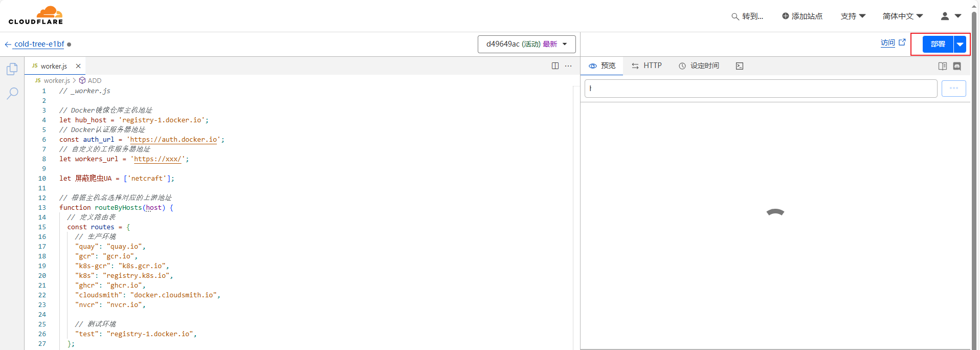Image resolution: width=980 pixels, height=350 pixels.
Task: Expand the deploy button dropdown arrow
Action: pyautogui.click(x=960, y=44)
